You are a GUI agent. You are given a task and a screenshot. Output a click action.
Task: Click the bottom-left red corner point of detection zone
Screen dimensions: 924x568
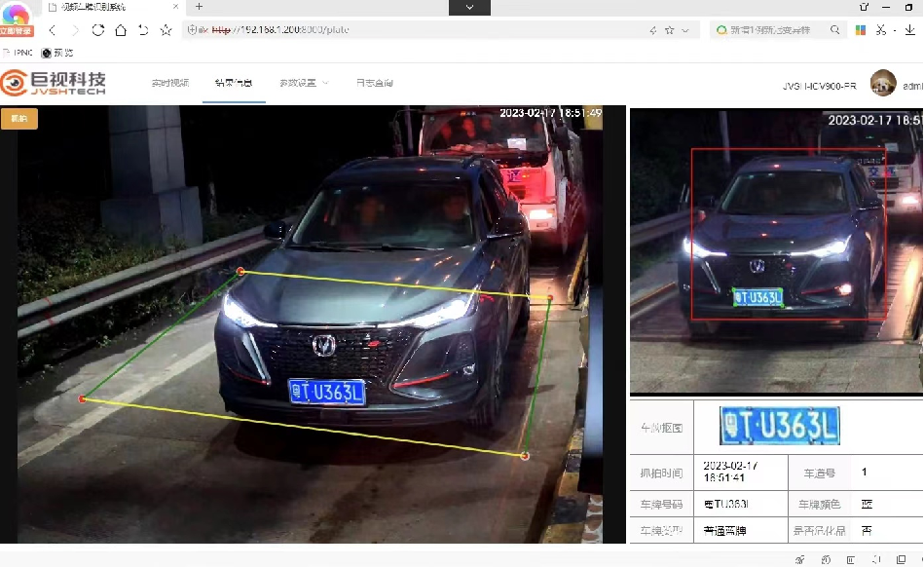pos(82,399)
